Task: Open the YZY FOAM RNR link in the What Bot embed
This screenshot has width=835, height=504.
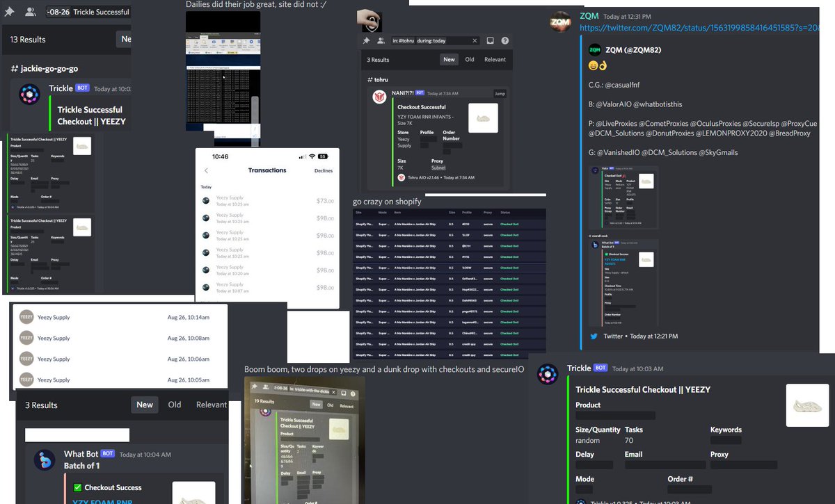Action: [x=102, y=501]
